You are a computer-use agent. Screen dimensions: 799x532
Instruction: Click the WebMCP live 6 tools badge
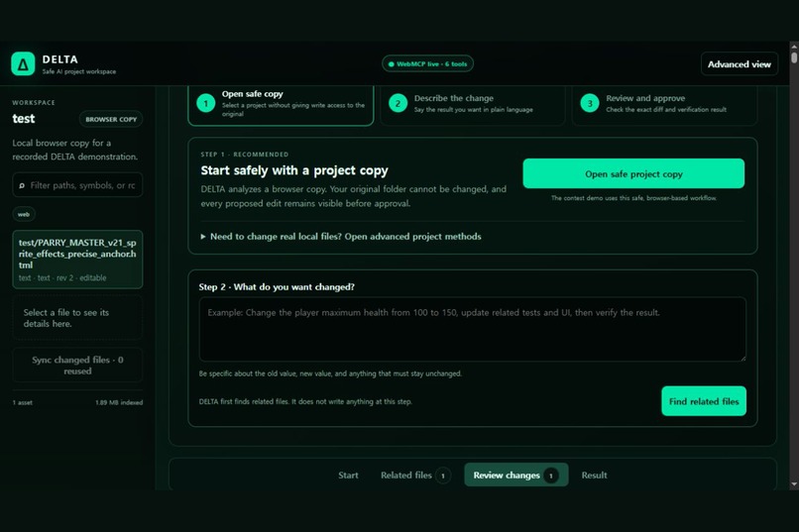point(427,64)
